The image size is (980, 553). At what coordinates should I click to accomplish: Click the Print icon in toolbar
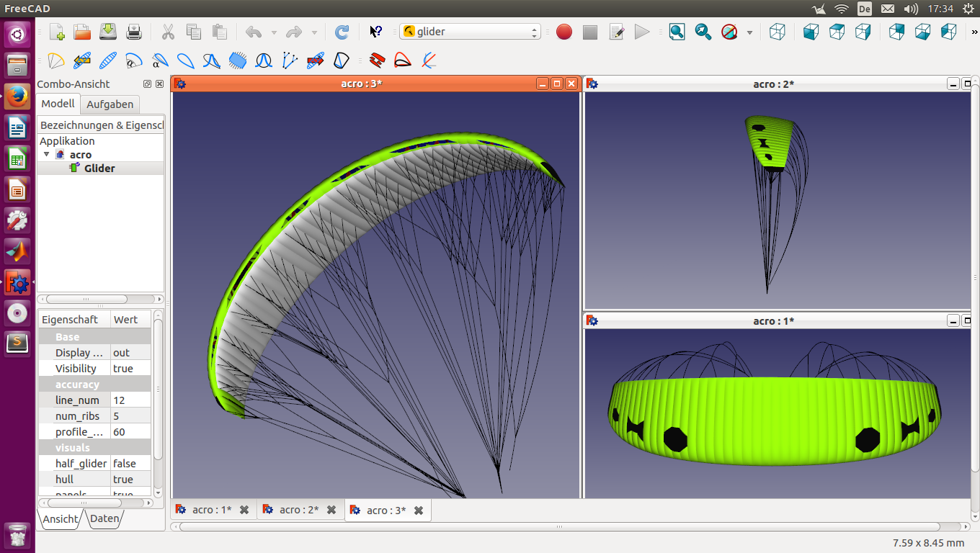coord(134,32)
